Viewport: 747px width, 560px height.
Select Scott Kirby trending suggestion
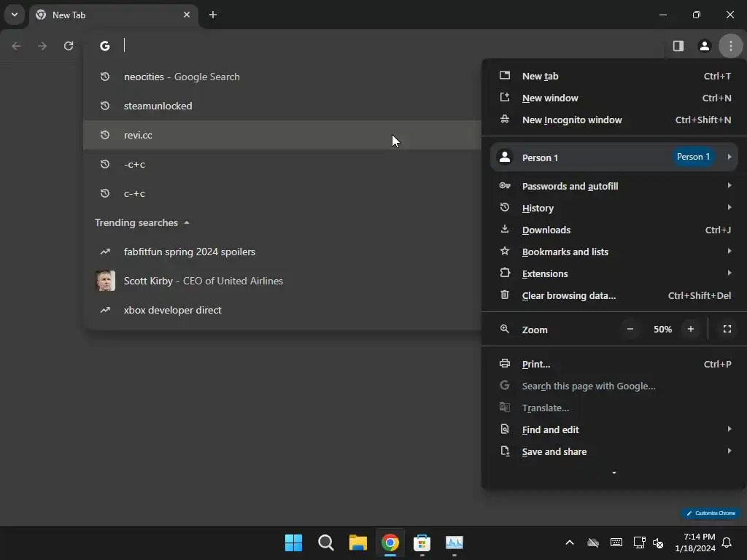coord(282,281)
